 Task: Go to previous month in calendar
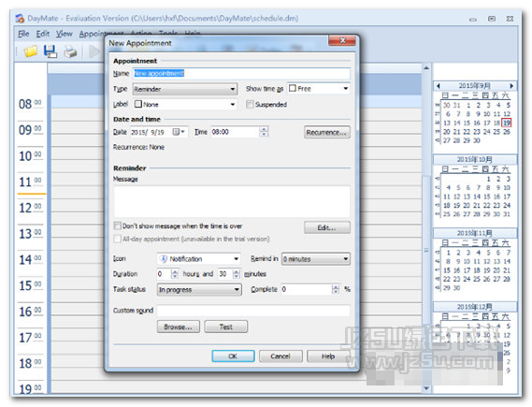438,86
